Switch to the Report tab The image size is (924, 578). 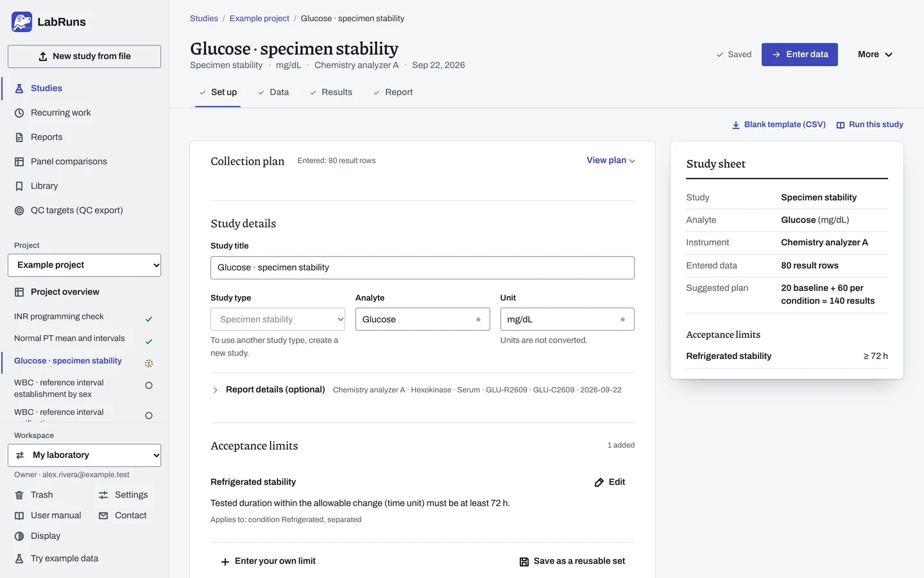(x=393, y=92)
